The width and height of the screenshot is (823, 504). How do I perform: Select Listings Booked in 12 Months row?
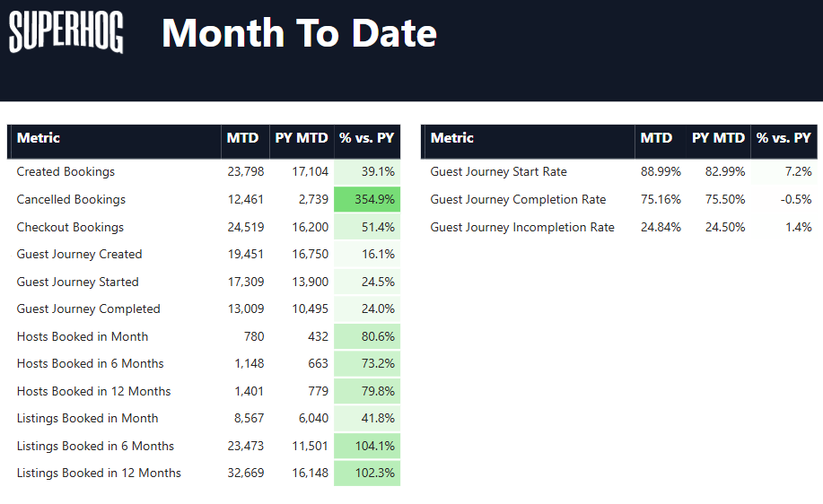tap(99, 474)
